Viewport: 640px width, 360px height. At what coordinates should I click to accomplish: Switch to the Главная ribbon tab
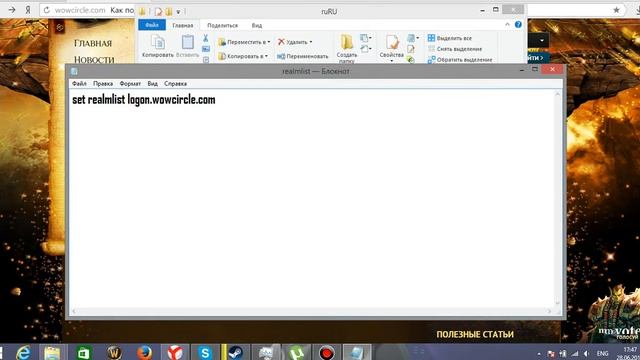click(x=182, y=25)
